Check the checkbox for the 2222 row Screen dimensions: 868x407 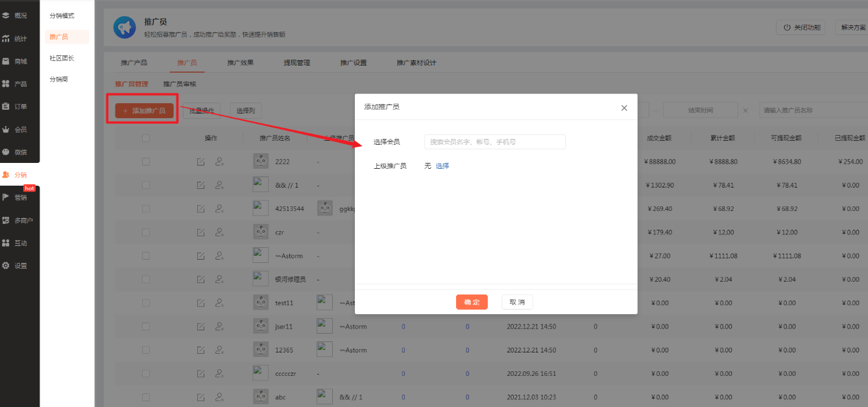coord(145,162)
